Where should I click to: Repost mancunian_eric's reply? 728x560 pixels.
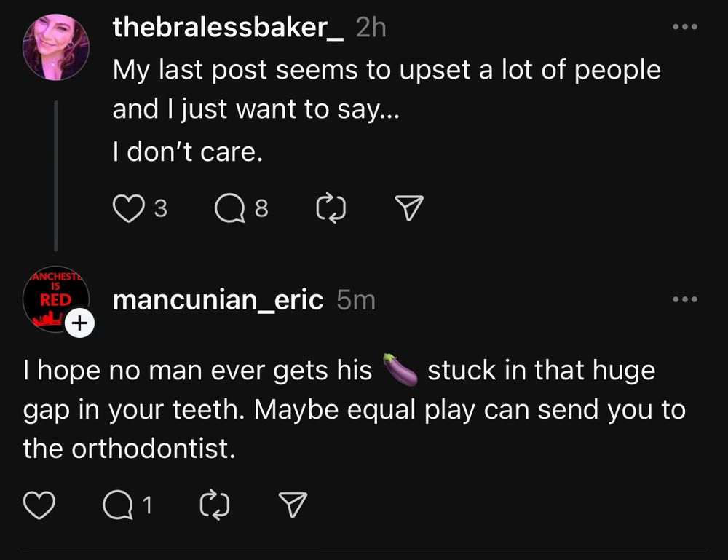pos(215,504)
